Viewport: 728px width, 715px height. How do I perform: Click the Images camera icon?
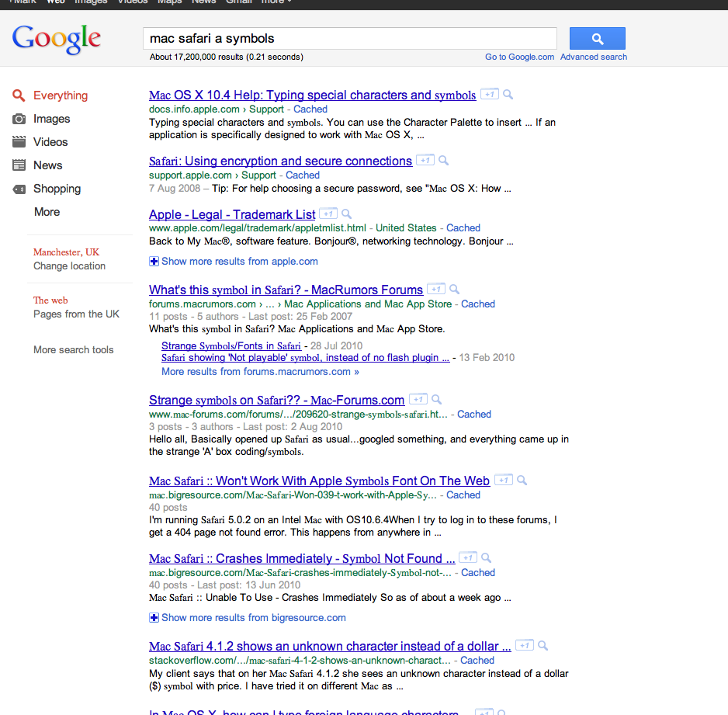19,119
